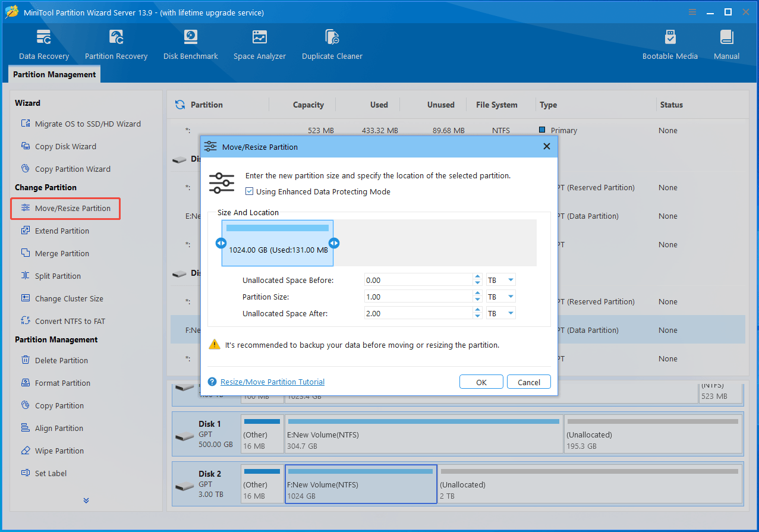The image size is (759, 532).
Task: Choose Convert NTFS to FAT
Action: coord(62,321)
